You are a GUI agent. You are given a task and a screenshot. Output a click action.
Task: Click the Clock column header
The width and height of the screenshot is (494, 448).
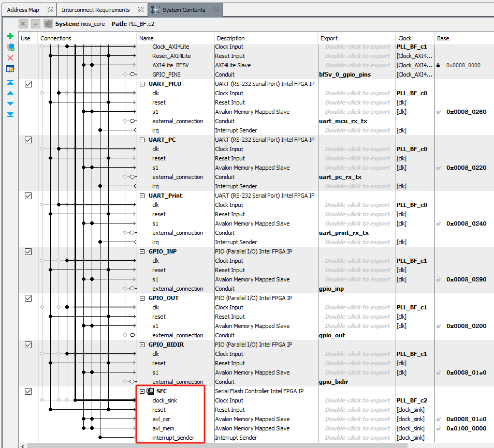pos(415,38)
